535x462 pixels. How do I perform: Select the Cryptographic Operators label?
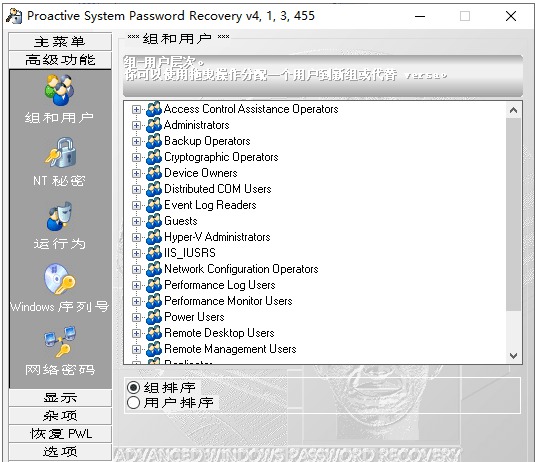point(221,157)
